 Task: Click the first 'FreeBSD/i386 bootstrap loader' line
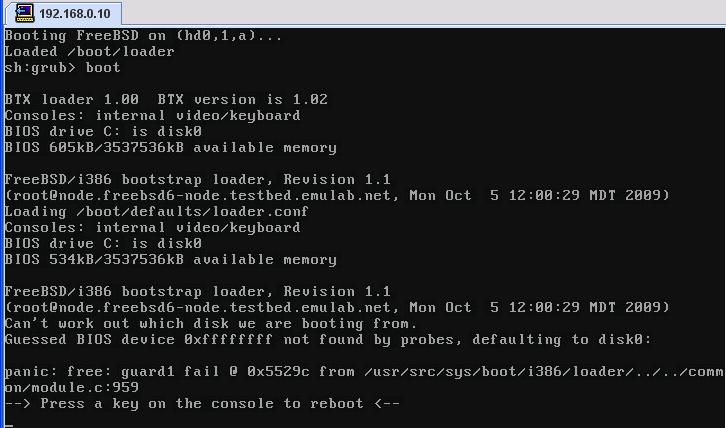198,180
